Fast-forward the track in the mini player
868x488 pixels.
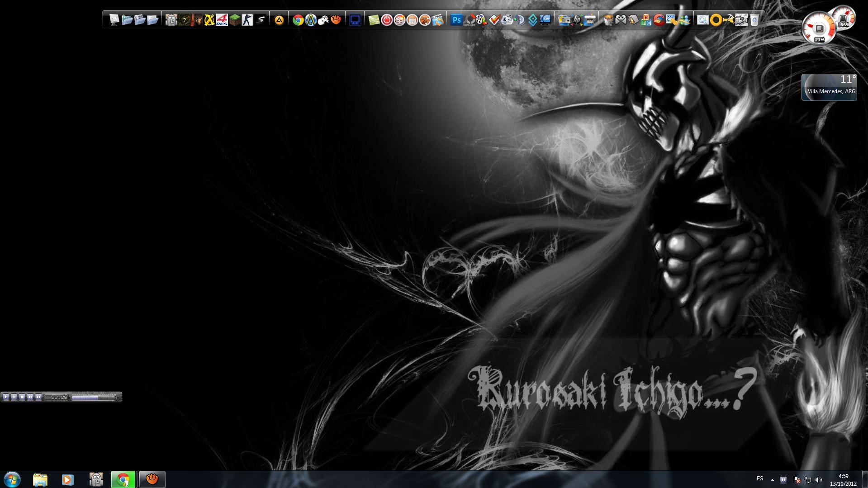(38, 397)
